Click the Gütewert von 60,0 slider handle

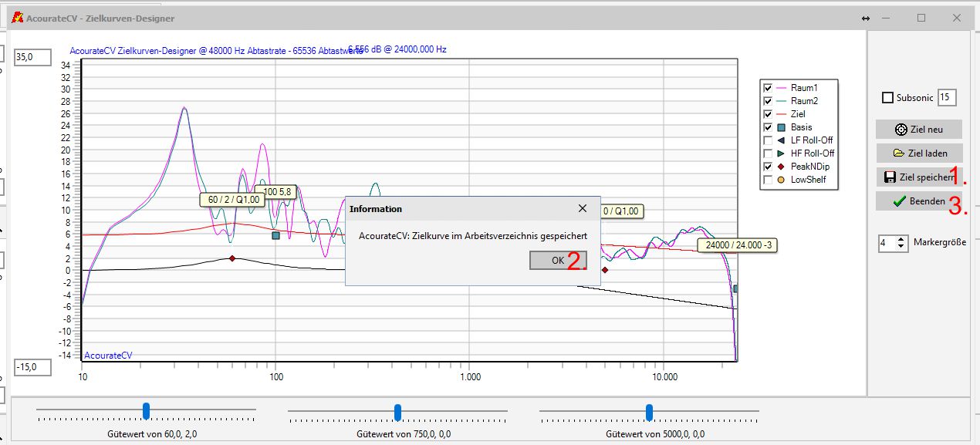point(146,410)
